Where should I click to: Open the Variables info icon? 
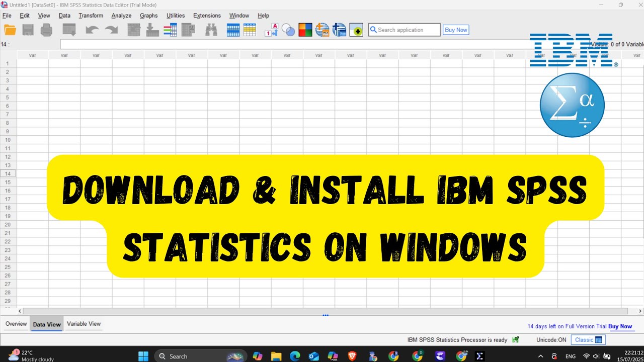pyautogui.click(x=171, y=30)
